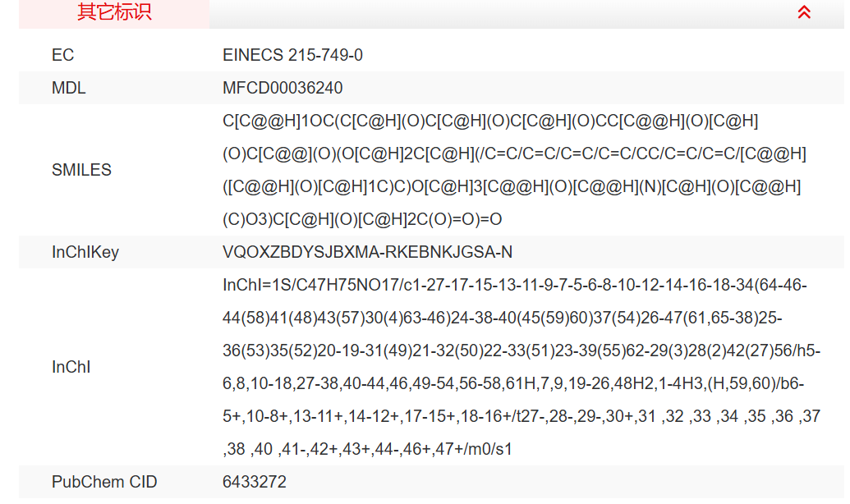The image size is (850, 504).
Task: Click the gray header bar beside 其它标识
Action: (493, 12)
